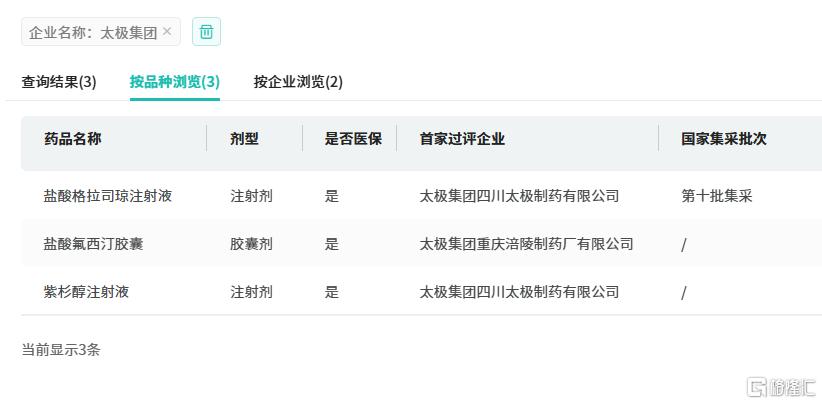Click the 第十批集采 batch cell
The width and height of the screenshot is (822, 404).
[717, 196]
